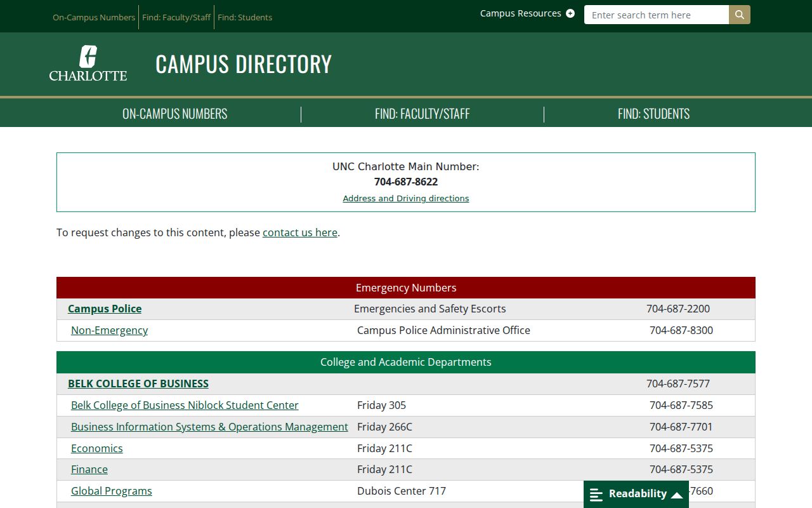812x508 pixels.
Task: Open Business Information Systems & Operations Management
Action: 209,427
